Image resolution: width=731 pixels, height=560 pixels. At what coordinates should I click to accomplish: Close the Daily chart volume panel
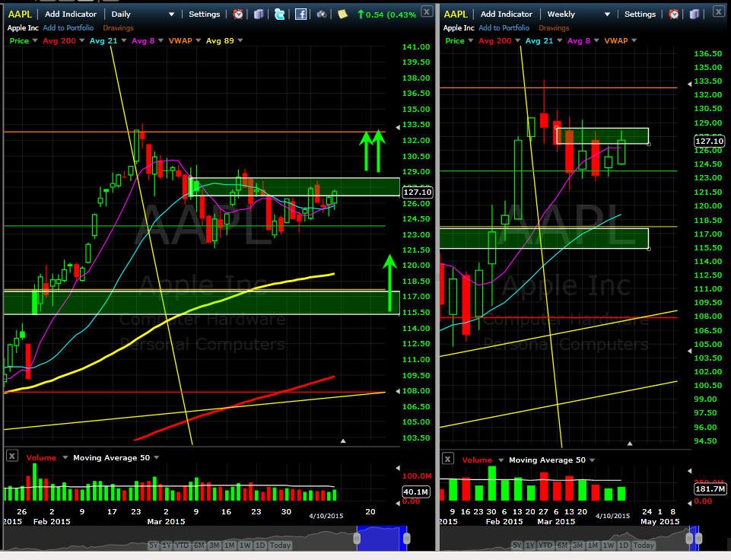click(x=12, y=456)
